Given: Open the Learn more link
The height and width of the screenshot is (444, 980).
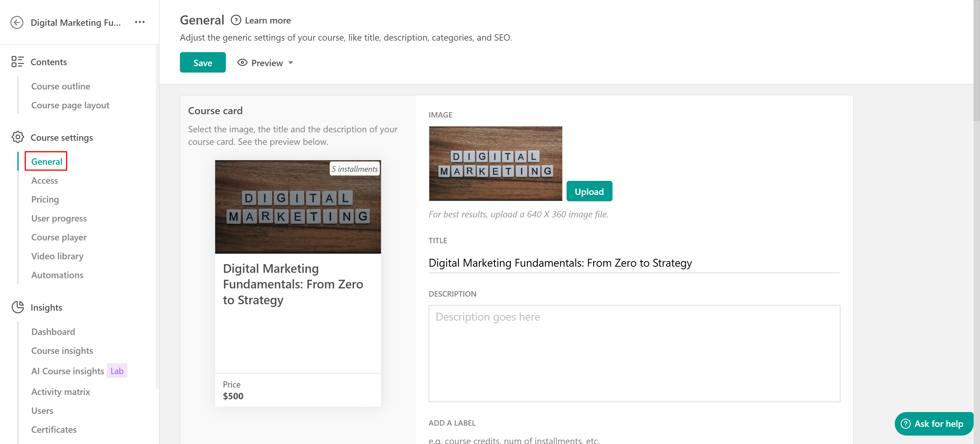Looking at the screenshot, I should pos(267,20).
